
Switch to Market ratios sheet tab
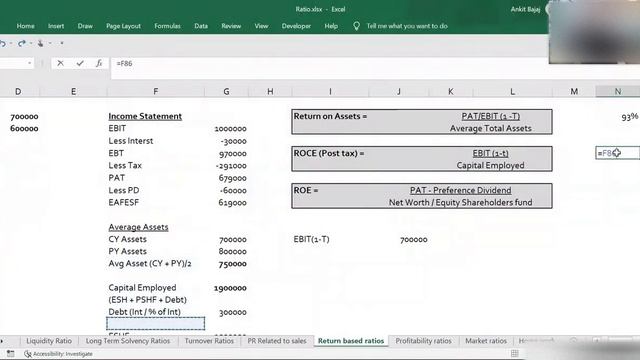coord(486,341)
